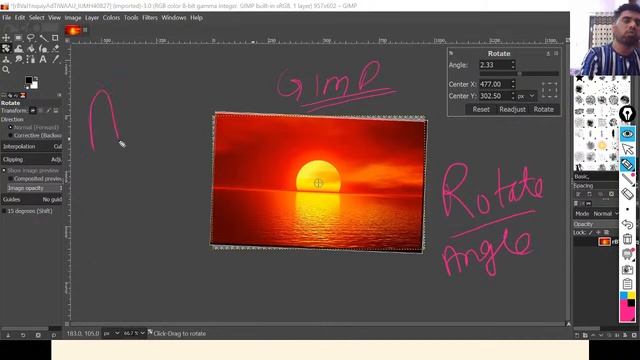Image resolution: width=640 pixels, height=360 pixels.
Task: Click the sunset layer thumbnail in Layers
Action: (x=604, y=242)
